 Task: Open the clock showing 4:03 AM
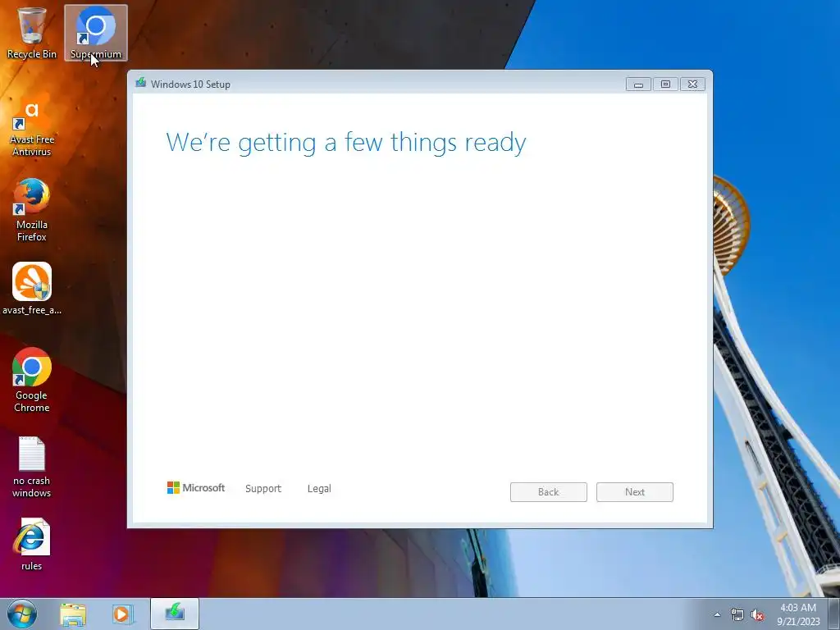click(798, 614)
